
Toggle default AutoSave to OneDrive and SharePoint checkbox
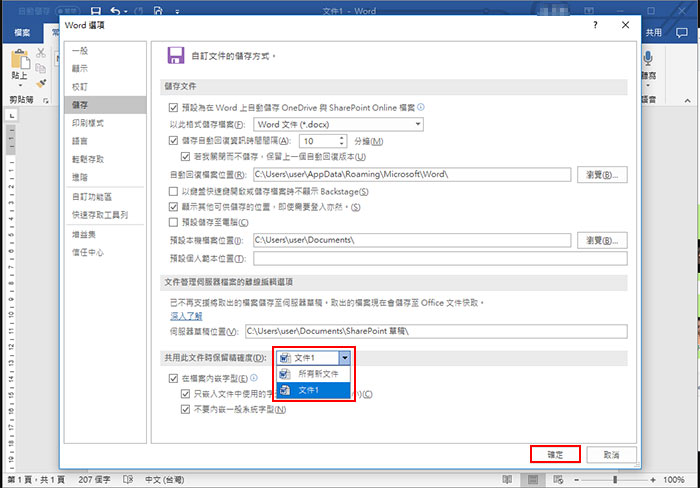pyautogui.click(x=173, y=108)
